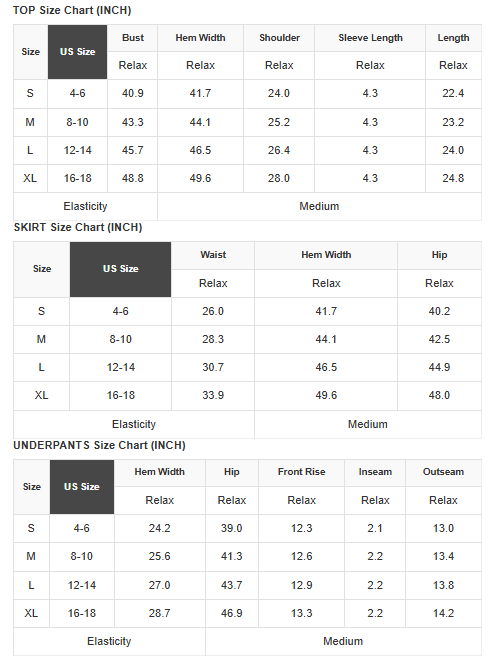Image resolution: width=498 pixels, height=667 pixels.
Task: Select the Outseam column header
Action: pos(443,472)
